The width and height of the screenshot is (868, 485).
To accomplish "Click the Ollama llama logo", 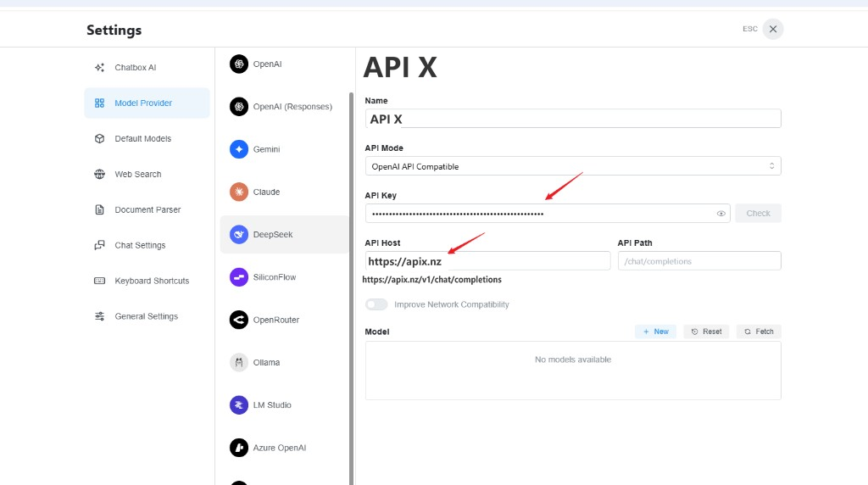I will (239, 362).
